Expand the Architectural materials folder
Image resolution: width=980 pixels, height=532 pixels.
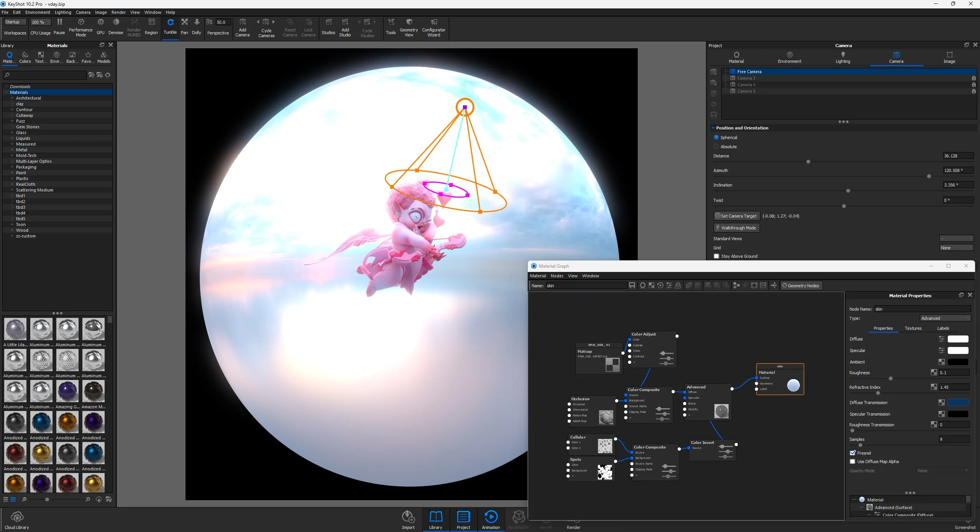tap(12, 98)
